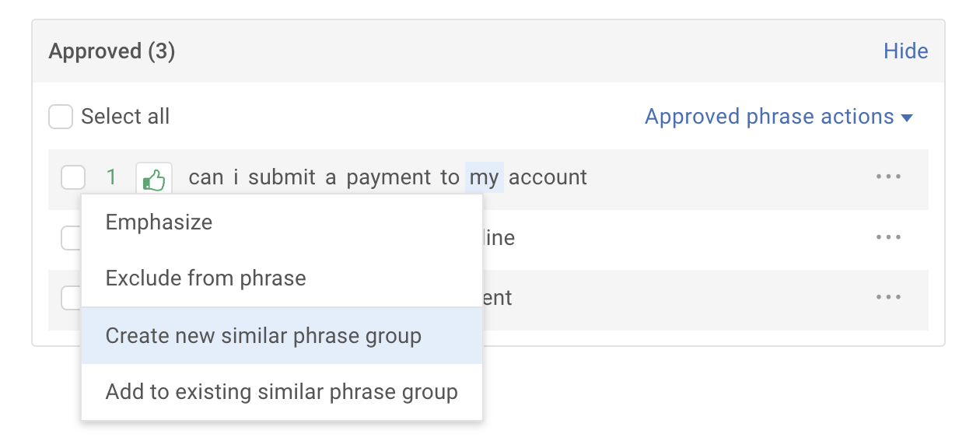Click the green thumbs-up approval icon
The image size is (980, 448).
[154, 179]
